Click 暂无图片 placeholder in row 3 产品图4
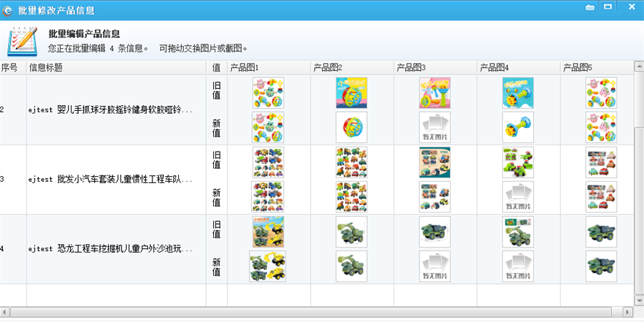 point(517,196)
